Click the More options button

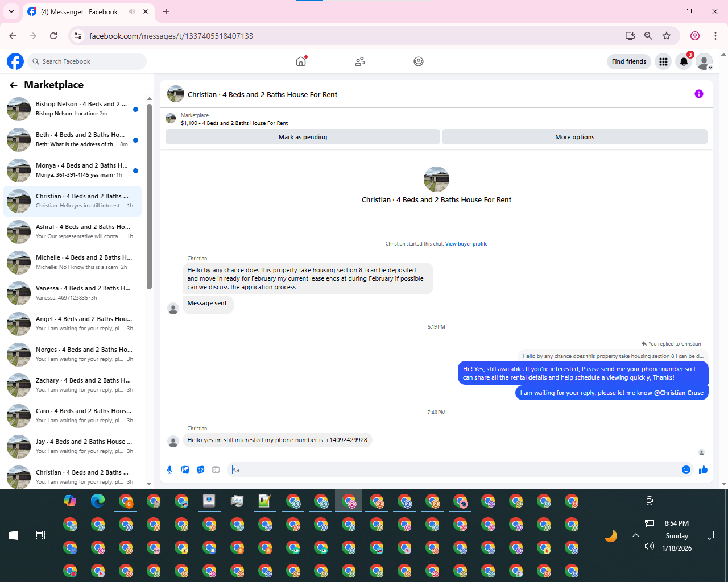(574, 137)
